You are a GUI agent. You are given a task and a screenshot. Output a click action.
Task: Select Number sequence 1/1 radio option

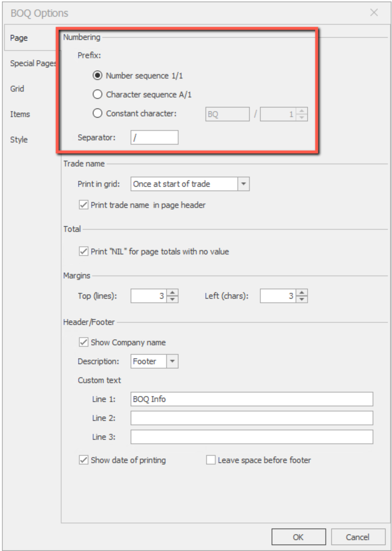tap(97, 76)
